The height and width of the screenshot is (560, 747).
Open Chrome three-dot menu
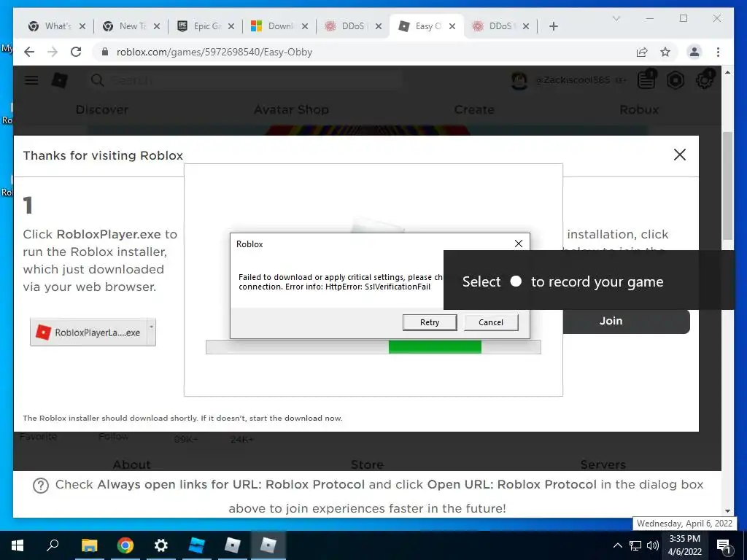tap(718, 52)
